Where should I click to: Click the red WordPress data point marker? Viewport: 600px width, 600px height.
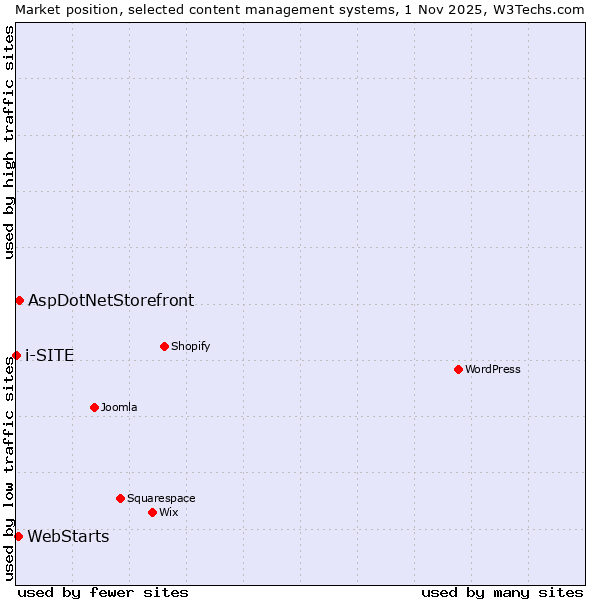click(x=458, y=369)
